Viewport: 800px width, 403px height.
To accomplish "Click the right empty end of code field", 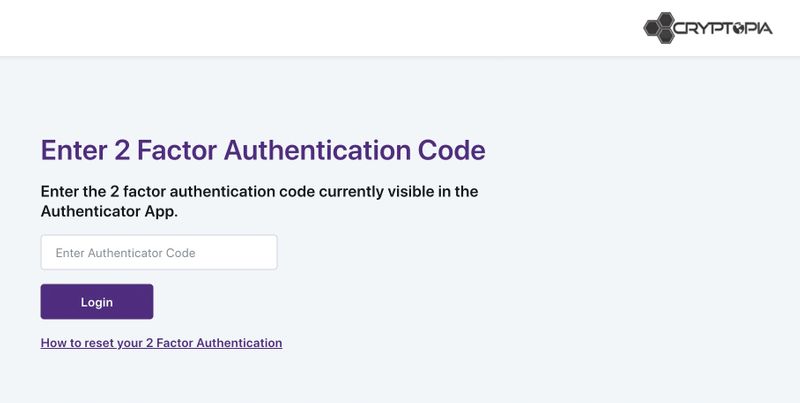I will (250, 252).
